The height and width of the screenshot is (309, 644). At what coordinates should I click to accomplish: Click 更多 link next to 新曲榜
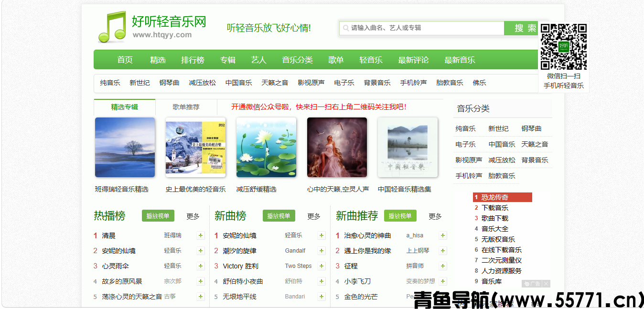[x=314, y=216]
